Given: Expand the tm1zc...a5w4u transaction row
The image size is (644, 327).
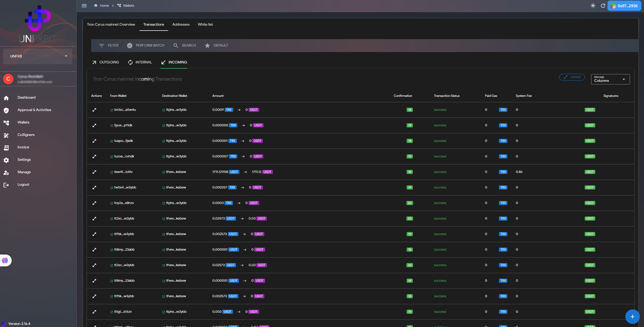Looking at the screenshot, I should point(94,110).
